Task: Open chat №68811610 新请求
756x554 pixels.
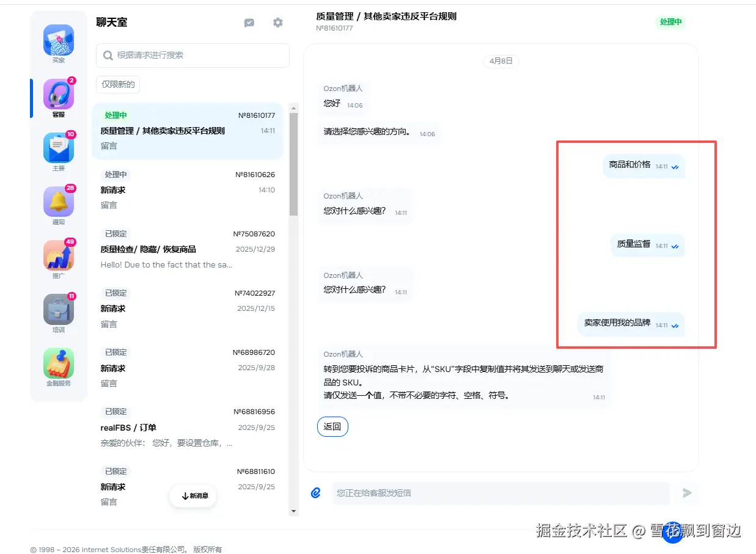Action: [x=188, y=487]
